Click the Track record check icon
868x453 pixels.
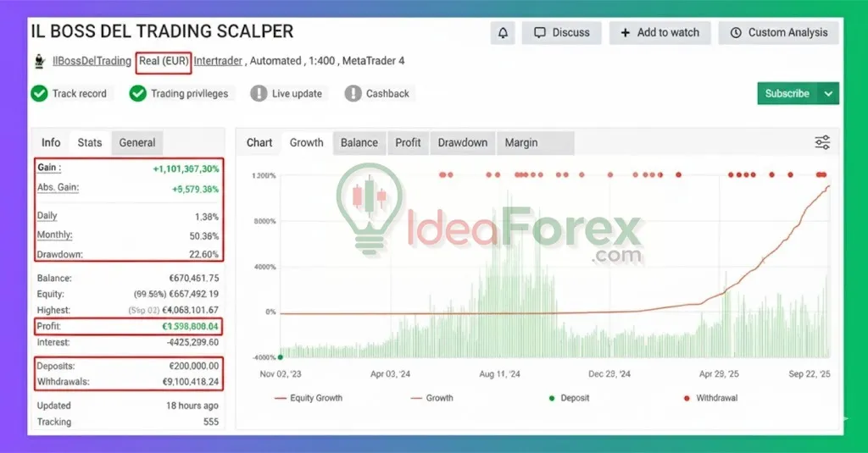coord(39,93)
